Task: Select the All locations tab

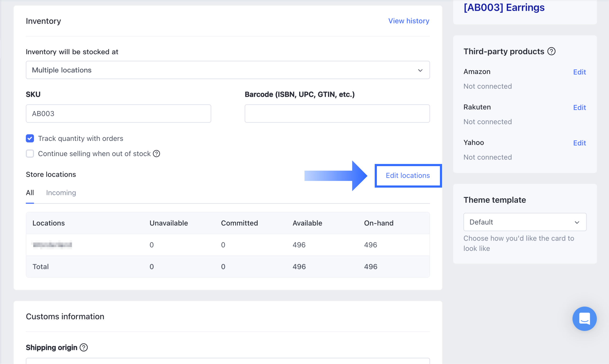Action: 30,193
